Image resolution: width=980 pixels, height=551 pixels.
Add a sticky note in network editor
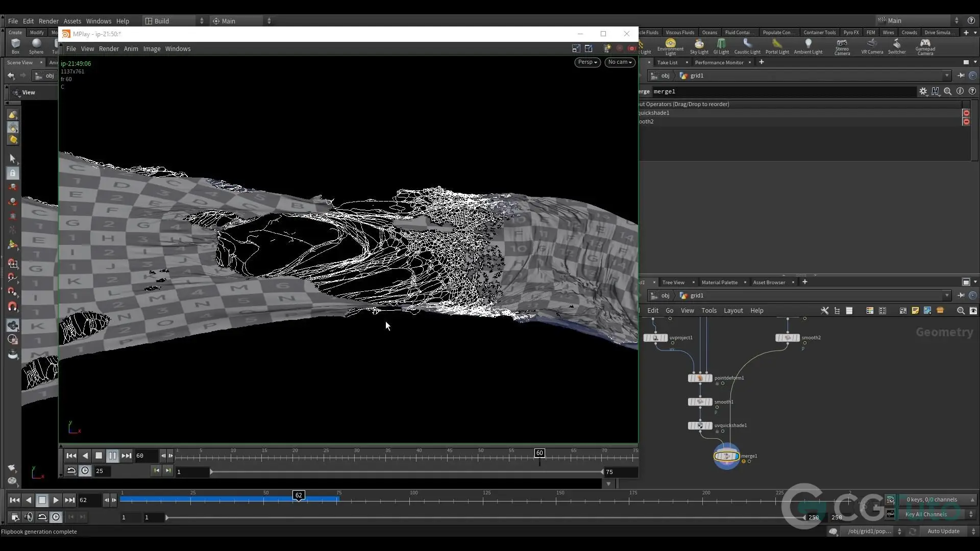pos(915,311)
